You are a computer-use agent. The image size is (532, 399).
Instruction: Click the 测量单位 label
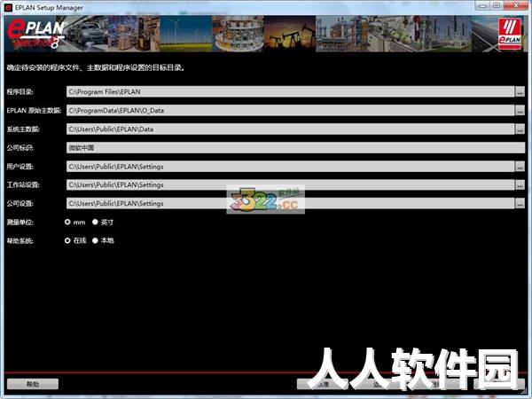click(20, 223)
